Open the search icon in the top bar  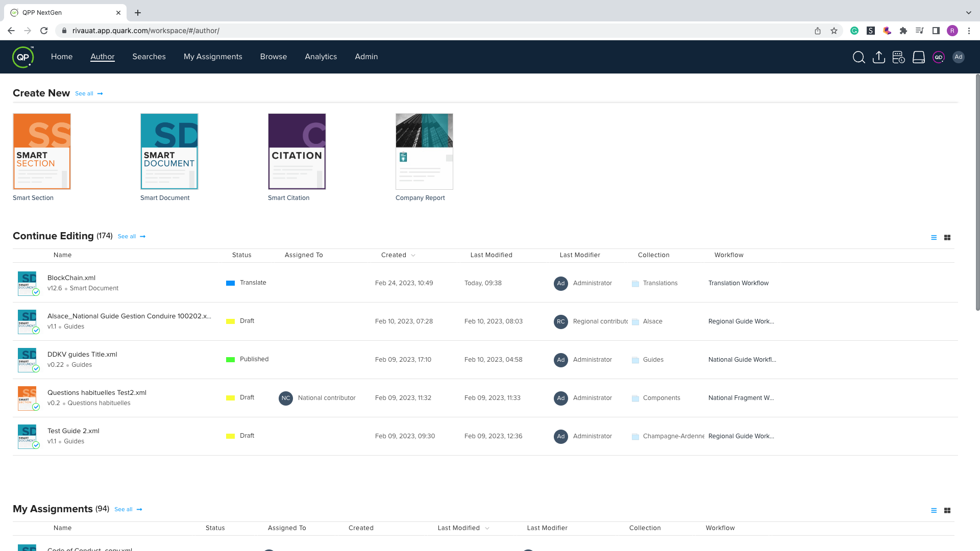coord(859,57)
